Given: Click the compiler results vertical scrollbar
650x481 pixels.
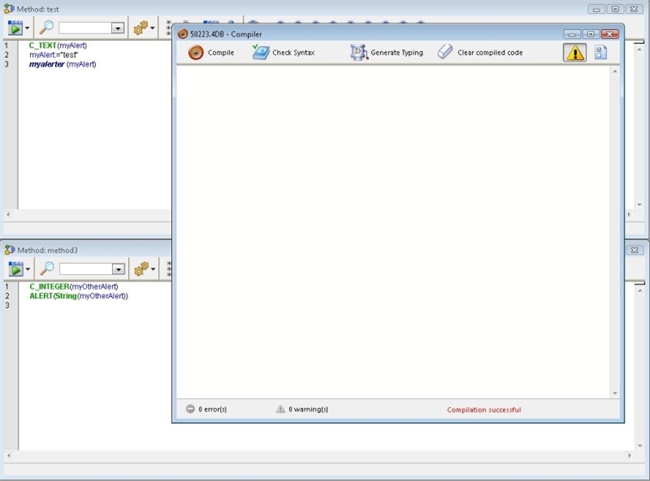Looking at the screenshot, I should tap(614, 232).
